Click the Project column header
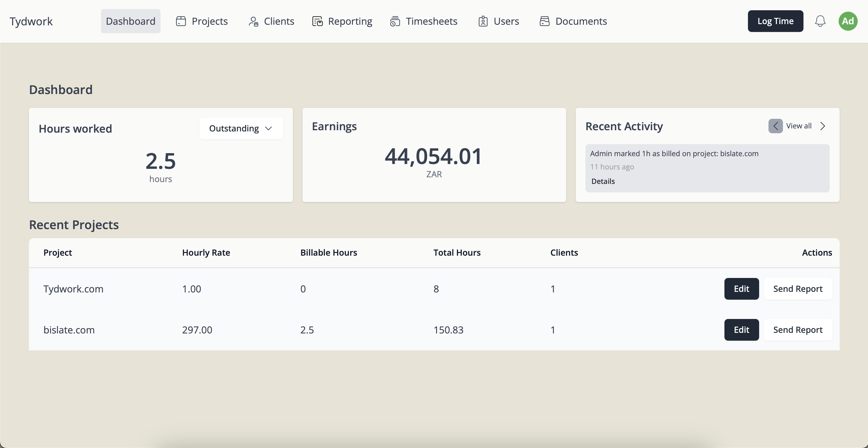868x448 pixels. 58,253
